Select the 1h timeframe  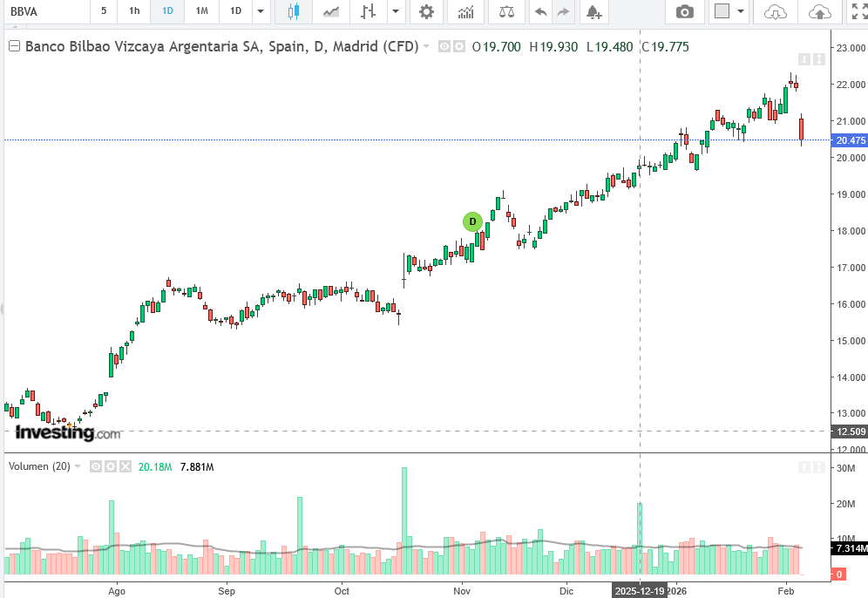coord(134,11)
